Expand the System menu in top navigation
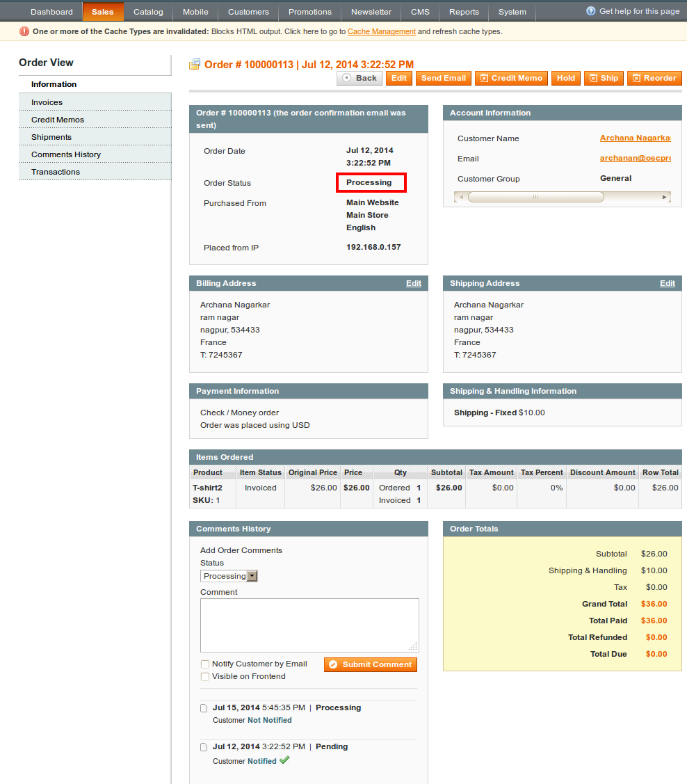The image size is (687, 784). [x=512, y=12]
